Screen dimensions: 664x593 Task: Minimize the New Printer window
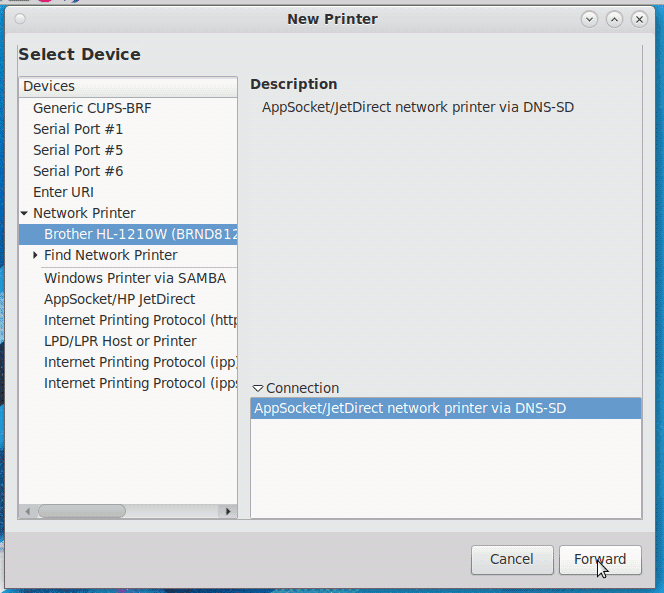click(x=589, y=19)
